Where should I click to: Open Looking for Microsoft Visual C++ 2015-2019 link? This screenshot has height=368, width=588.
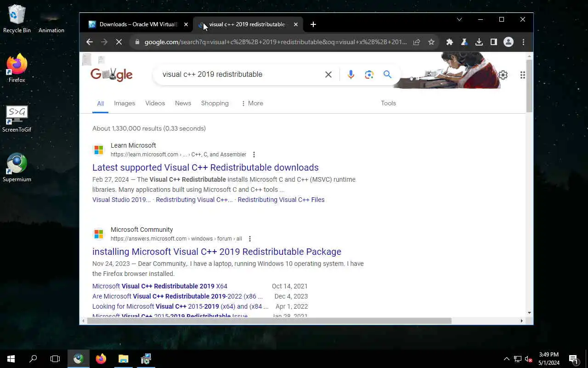pyautogui.click(x=181, y=306)
